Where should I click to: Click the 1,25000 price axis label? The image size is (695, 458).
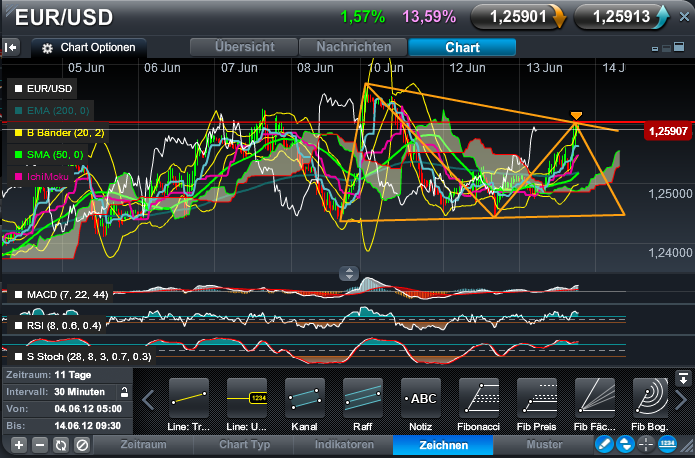pyautogui.click(x=670, y=194)
